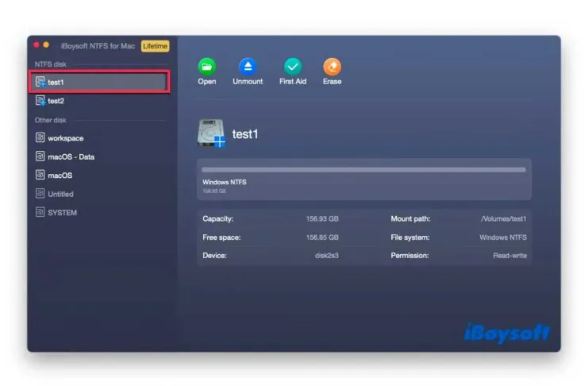The image size is (588, 386).
Task: Click the red close window button
Action: pyautogui.click(x=37, y=45)
